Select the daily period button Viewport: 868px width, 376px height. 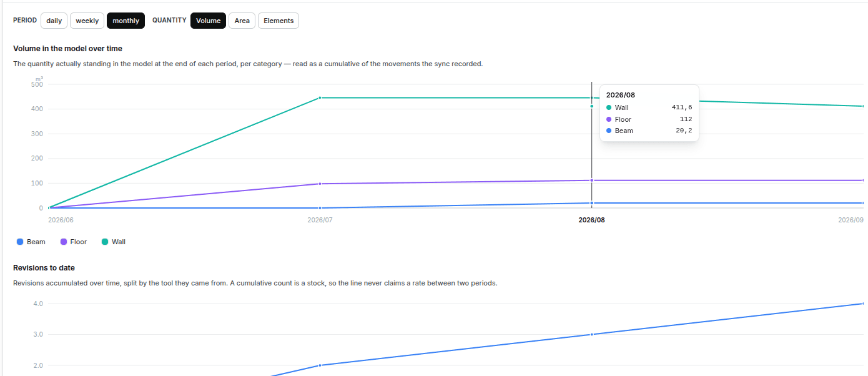54,21
